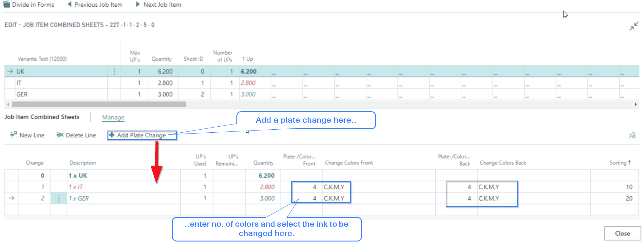Click quantity 2.800 in the 1 x IT row
The width and height of the screenshot is (644, 243).
click(x=267, y=187)
